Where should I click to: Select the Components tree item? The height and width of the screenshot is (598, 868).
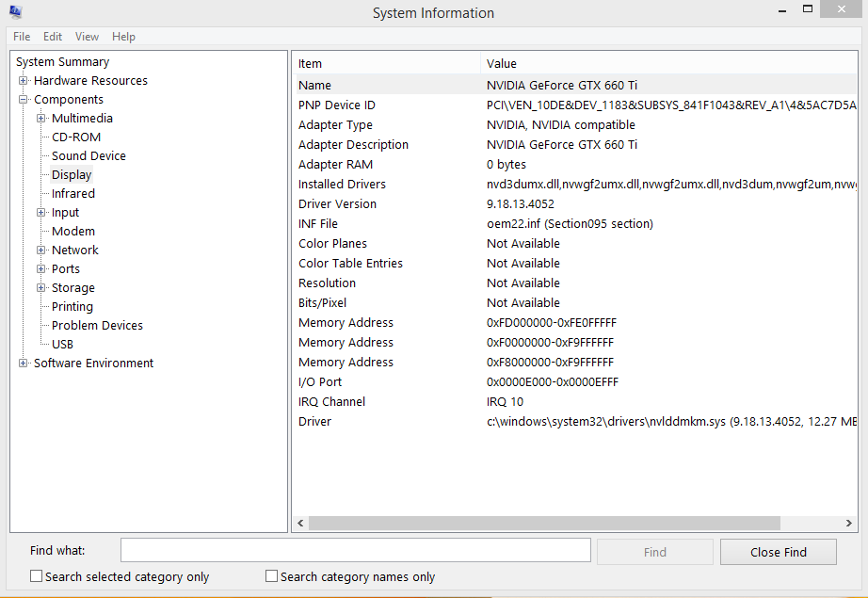tap(69, 99)
